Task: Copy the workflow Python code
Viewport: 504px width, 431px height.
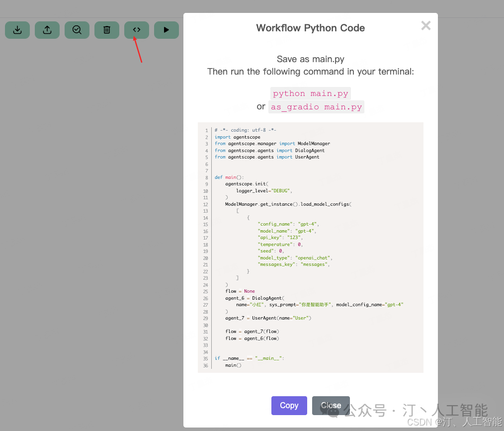Action: coord(289,406)
